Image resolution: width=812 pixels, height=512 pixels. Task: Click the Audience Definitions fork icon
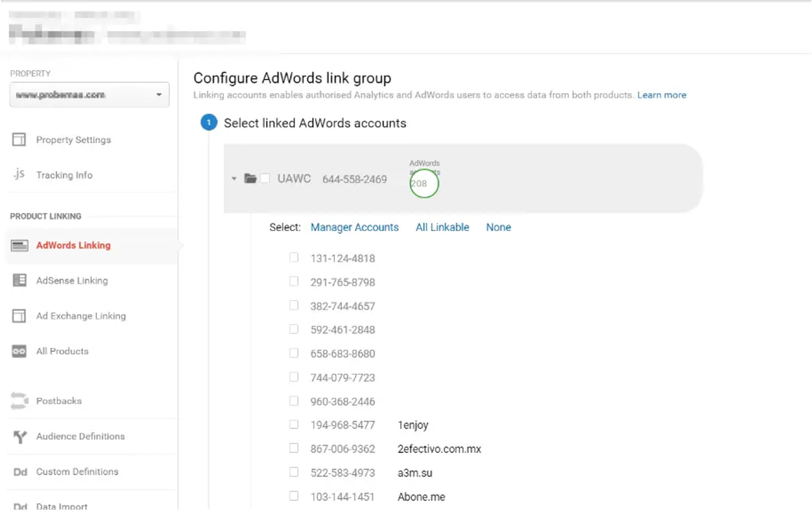coord(20,437)
